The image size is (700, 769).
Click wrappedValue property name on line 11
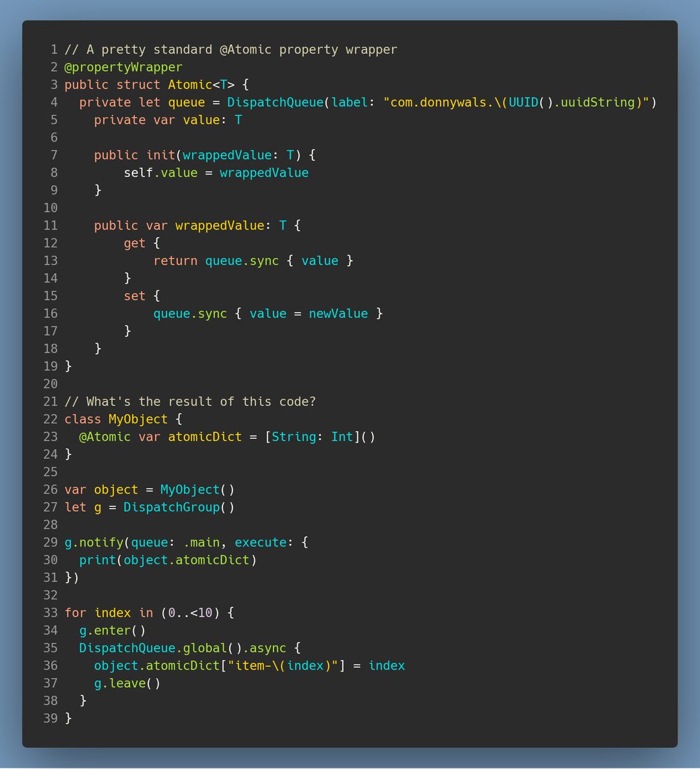(x=220, y=226)
